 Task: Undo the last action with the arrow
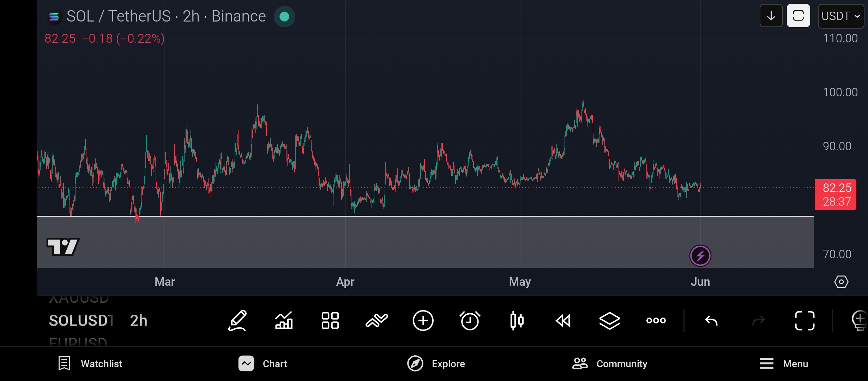tap(711, 321)
